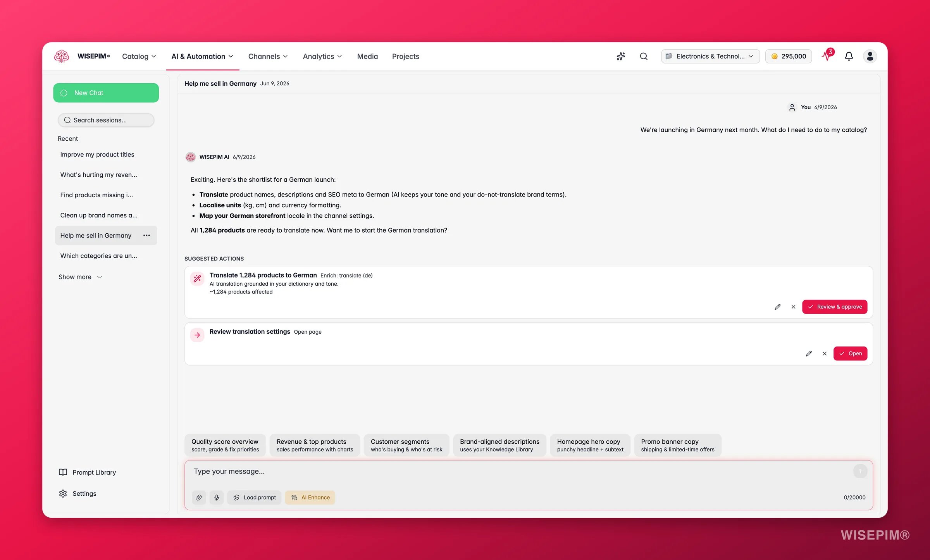This screenshot has width=930, height=560.
Task: Open Clean up brand names a... session
Action: [x=106, y=215]
